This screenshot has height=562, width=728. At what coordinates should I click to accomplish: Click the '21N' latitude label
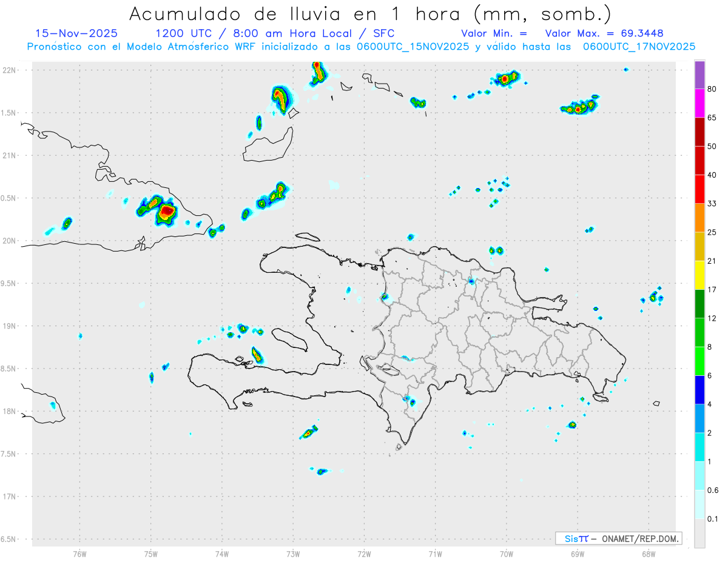pyautogui.click(x=9, y=156)
